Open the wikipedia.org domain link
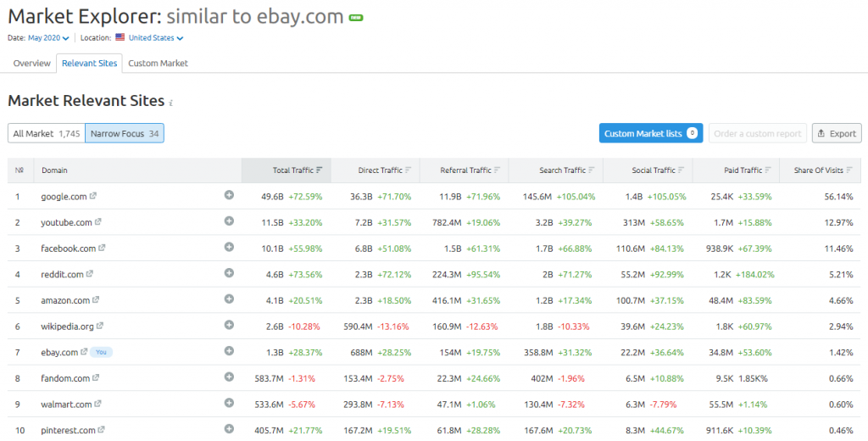The width and height of the screenshot is (868, 441). pos(67,327)
